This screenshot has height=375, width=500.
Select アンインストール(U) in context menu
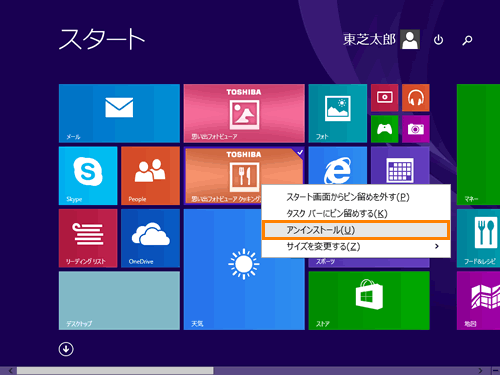click(x=356, y=230)
